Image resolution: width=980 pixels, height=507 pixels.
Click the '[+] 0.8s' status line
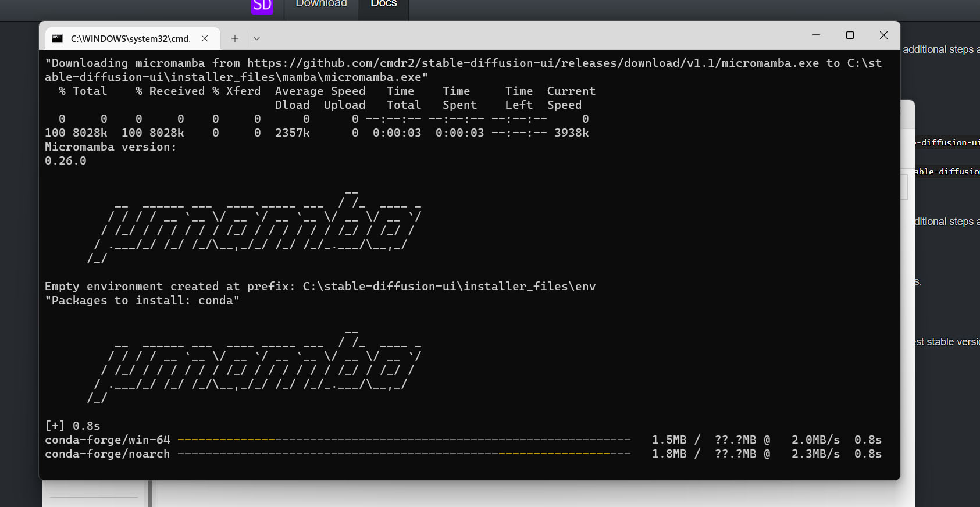(x=73, y=426)
